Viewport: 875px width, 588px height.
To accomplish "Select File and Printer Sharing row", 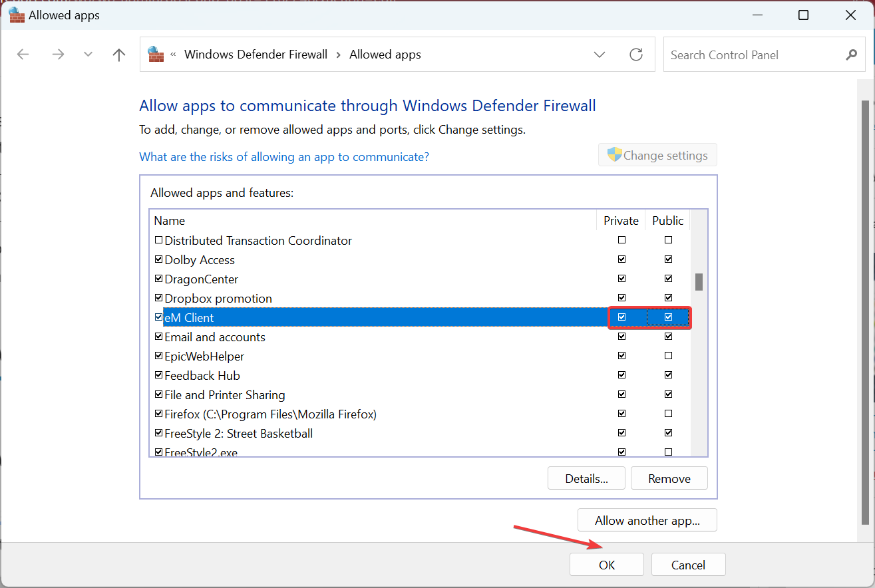I will pos(420,394).
